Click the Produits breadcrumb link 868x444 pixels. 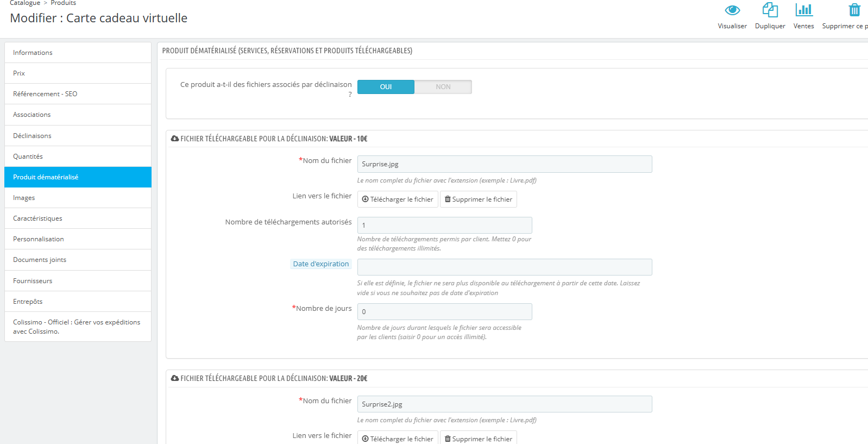[63, 3]
